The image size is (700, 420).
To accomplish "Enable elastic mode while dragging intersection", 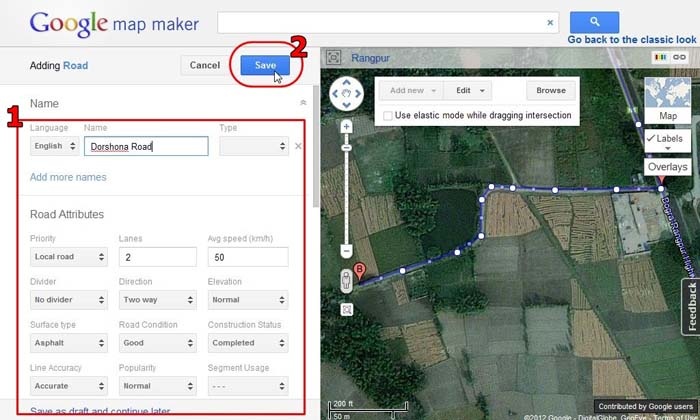I will (388, 116).
